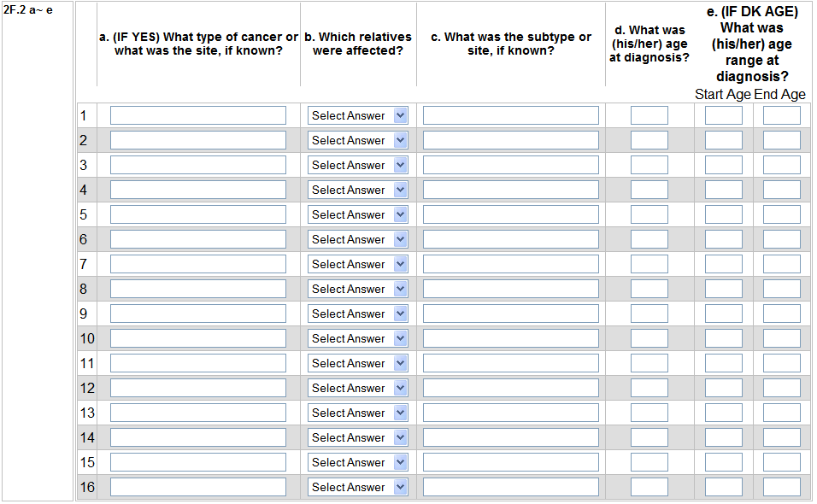Screen dimensions: 817x504
Task: Click the Start Age field in row 1
Action: point(724,115)
